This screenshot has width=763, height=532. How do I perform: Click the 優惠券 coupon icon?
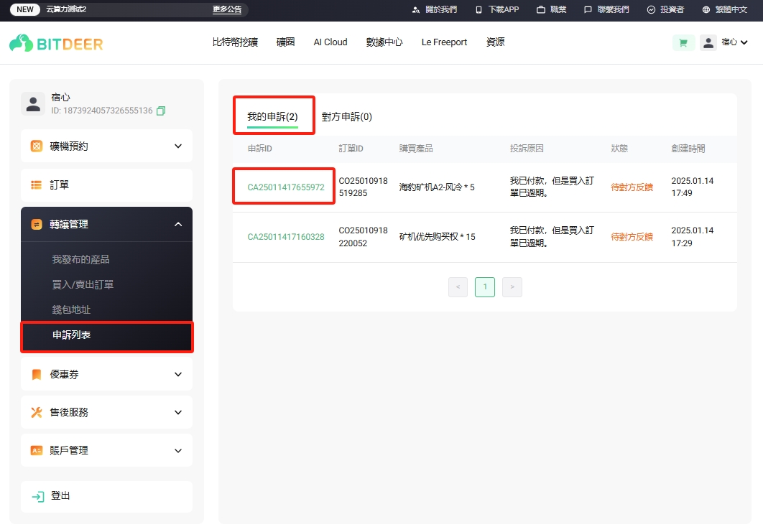coord(37,374)
